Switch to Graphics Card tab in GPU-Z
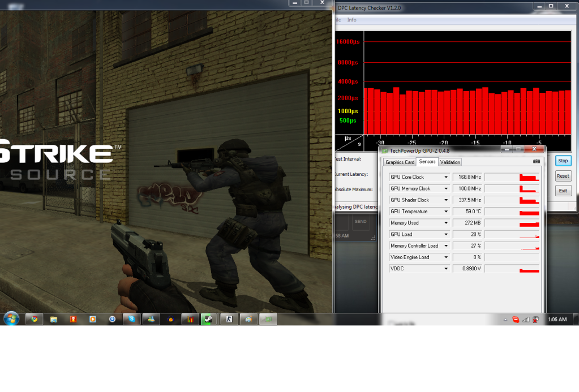 [400, 162]
